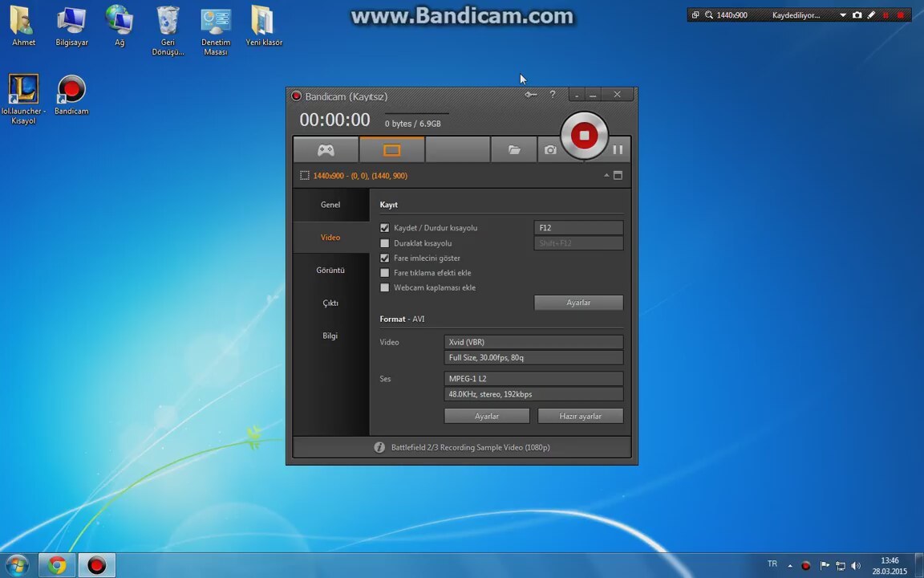This screenshot has width=924, height=578.
Task: Click overlay bar red pause icon
Action: click(885, 15)
